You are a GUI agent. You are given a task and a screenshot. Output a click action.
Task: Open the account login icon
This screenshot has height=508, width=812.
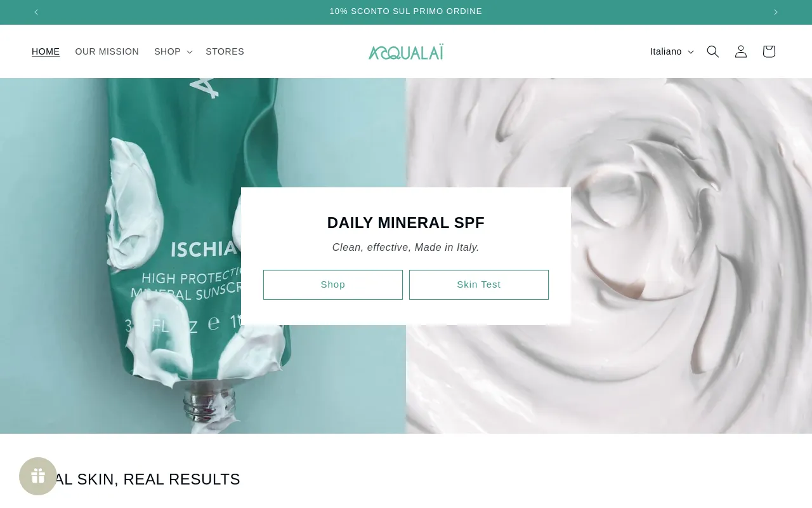click(741, 51)
